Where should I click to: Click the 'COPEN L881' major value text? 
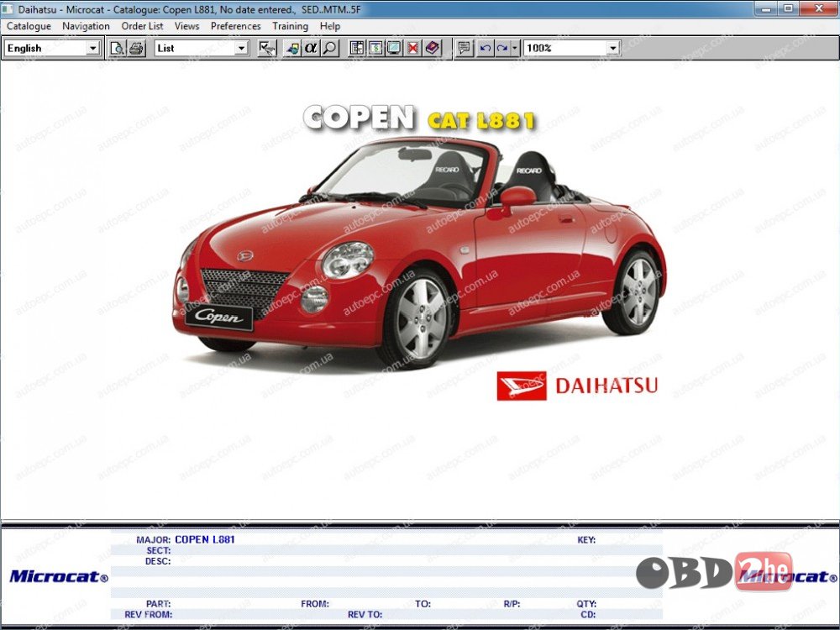pyautogui.click(x=205, y=539)
